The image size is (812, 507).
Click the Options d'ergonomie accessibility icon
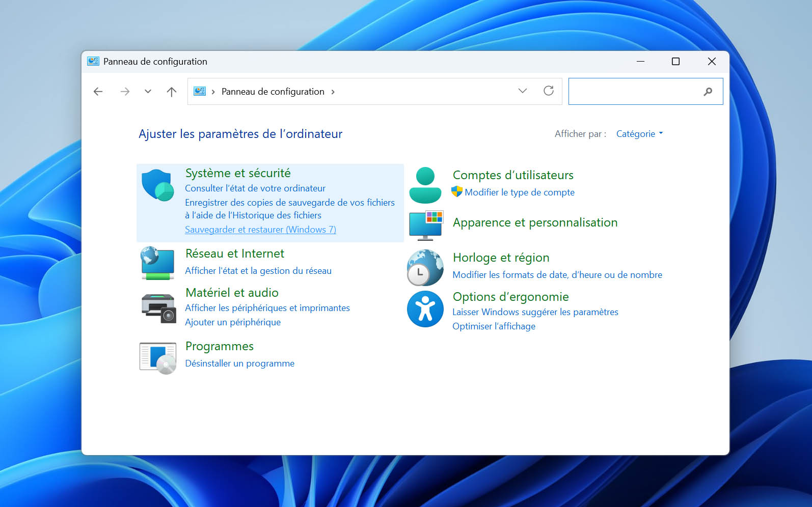click(425, 309)
